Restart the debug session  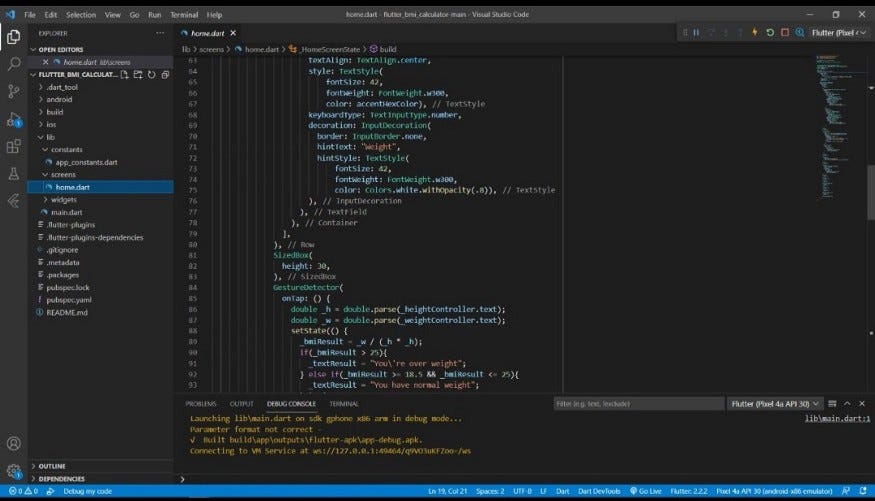coord(770,33)
